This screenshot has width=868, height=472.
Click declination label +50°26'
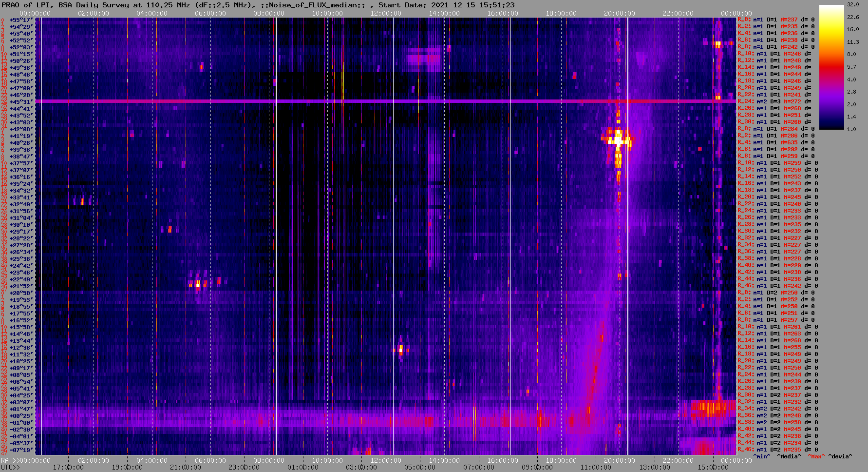[21, 60]
